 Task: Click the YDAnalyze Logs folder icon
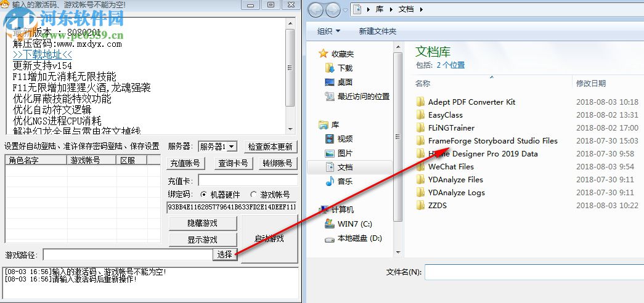(420, 193)
